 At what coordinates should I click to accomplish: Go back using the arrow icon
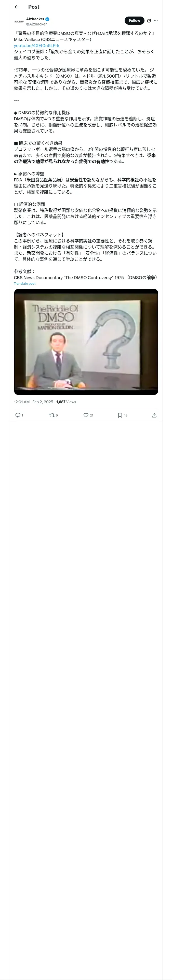(16, 7)
